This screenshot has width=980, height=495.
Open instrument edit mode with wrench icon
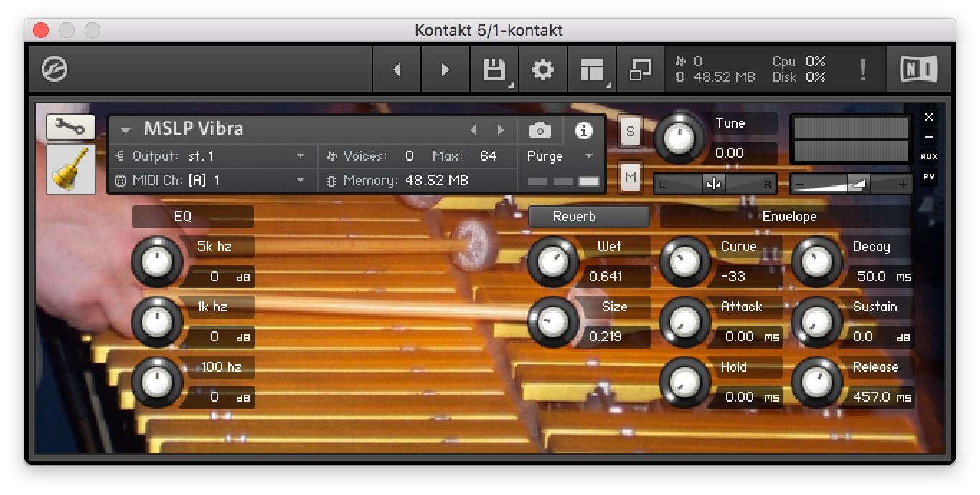click(x=71, y=128)
